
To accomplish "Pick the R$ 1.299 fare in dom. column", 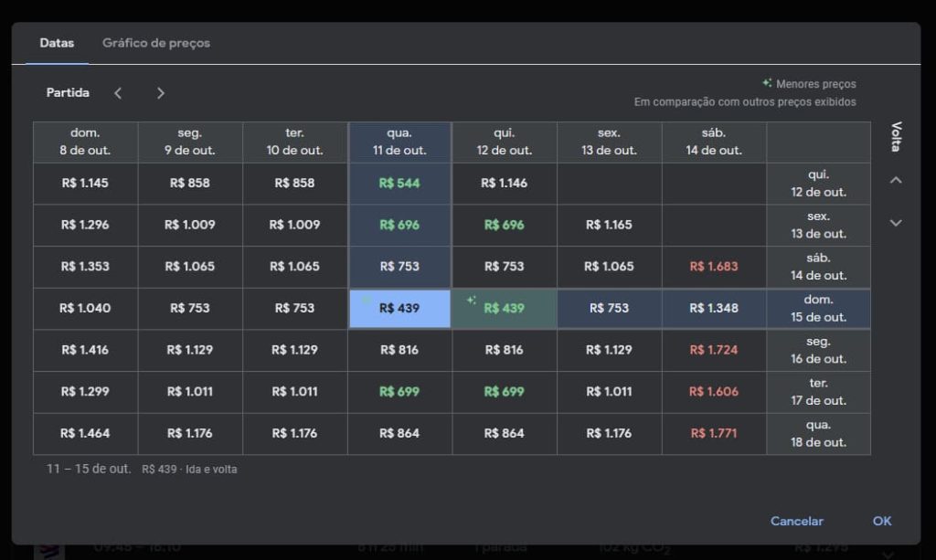I will pyautogui.click(x=85, y=392).
